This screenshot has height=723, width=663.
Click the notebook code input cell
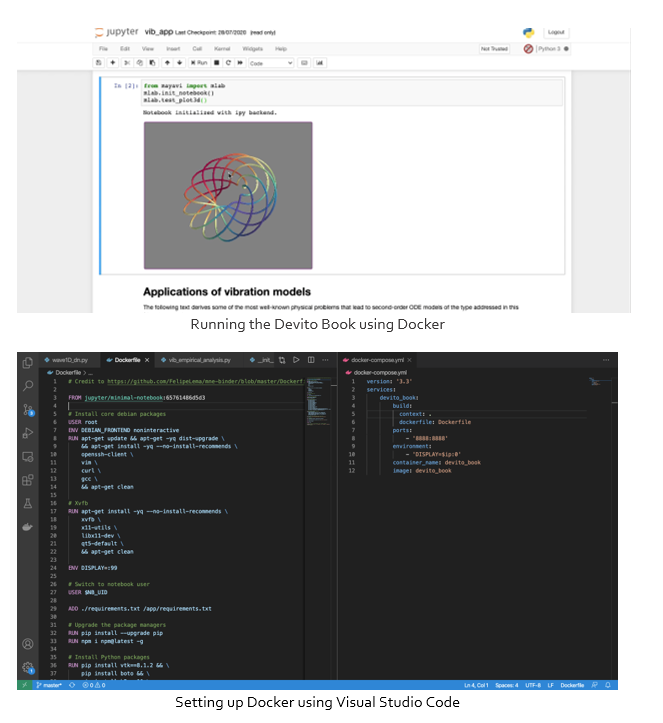(x=352, y=93)
